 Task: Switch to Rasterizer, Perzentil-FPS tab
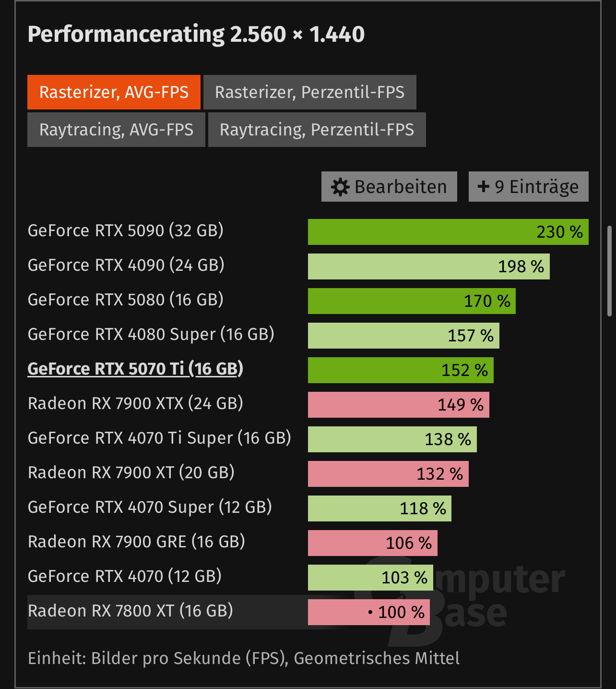(x=310, y=92)
